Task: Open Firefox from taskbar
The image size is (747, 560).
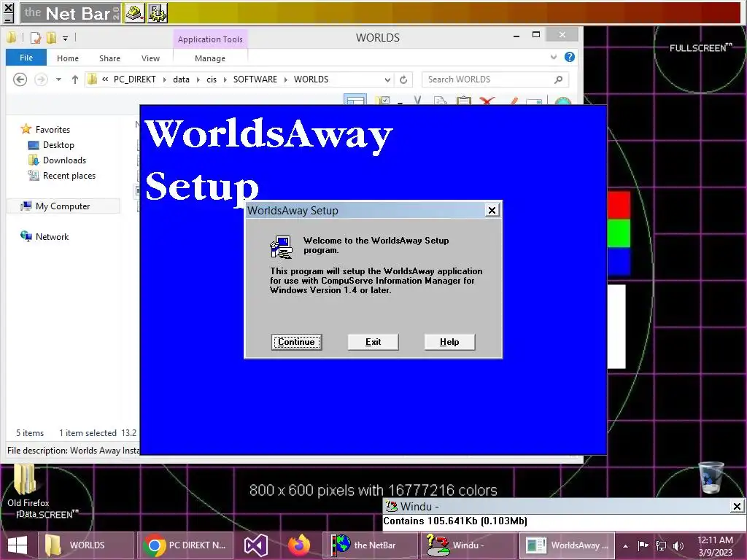Action: [x=299, y=545]
